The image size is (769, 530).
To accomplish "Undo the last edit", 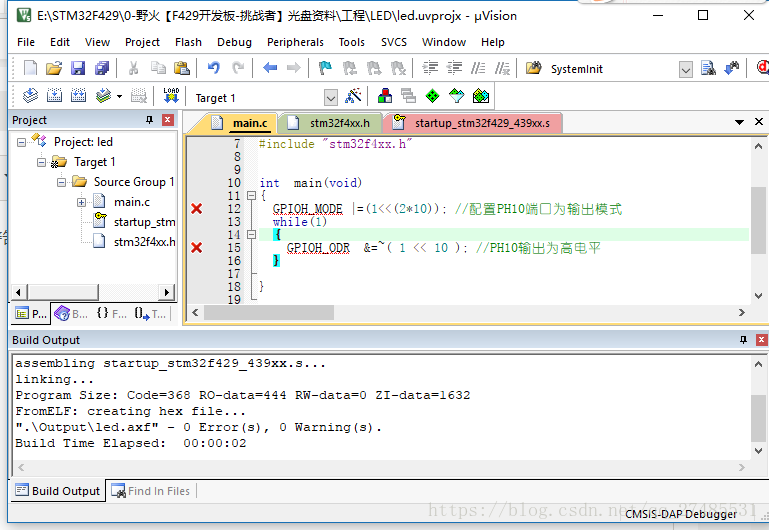I will click(x=213, y=68).
